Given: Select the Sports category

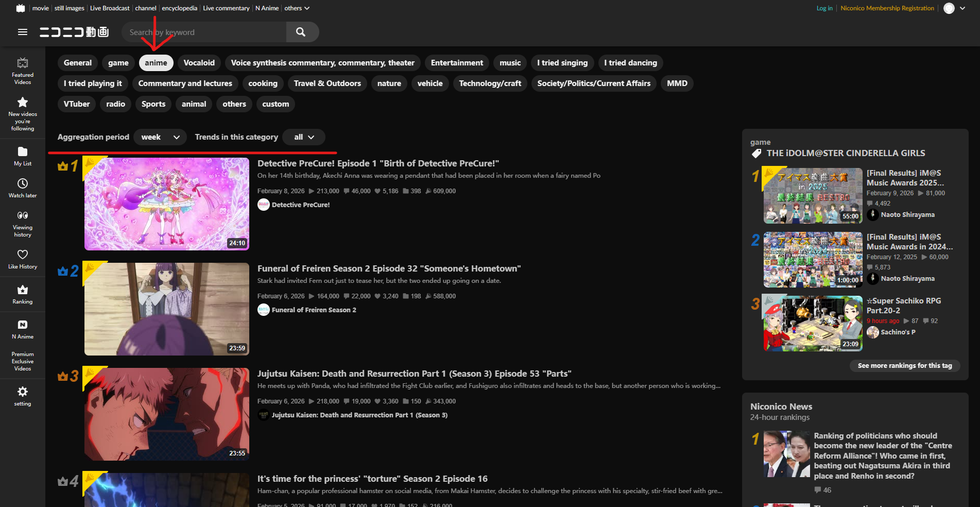Looking at the screenshot, I should pos(153,104).
